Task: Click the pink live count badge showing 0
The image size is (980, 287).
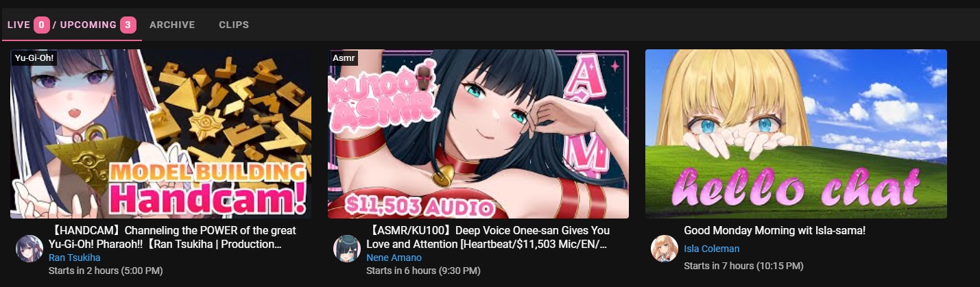Action: coord(42,25)
